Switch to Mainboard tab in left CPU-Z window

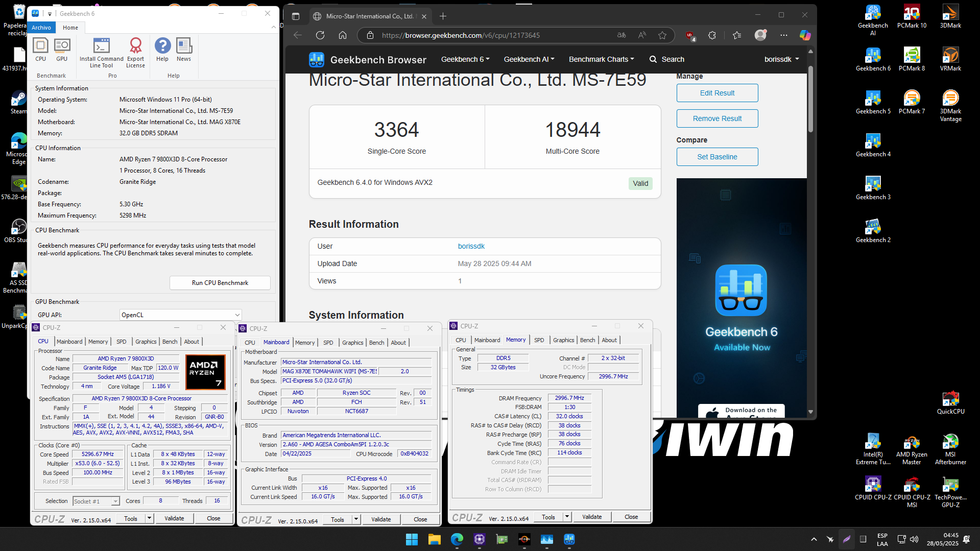point(69,342)
